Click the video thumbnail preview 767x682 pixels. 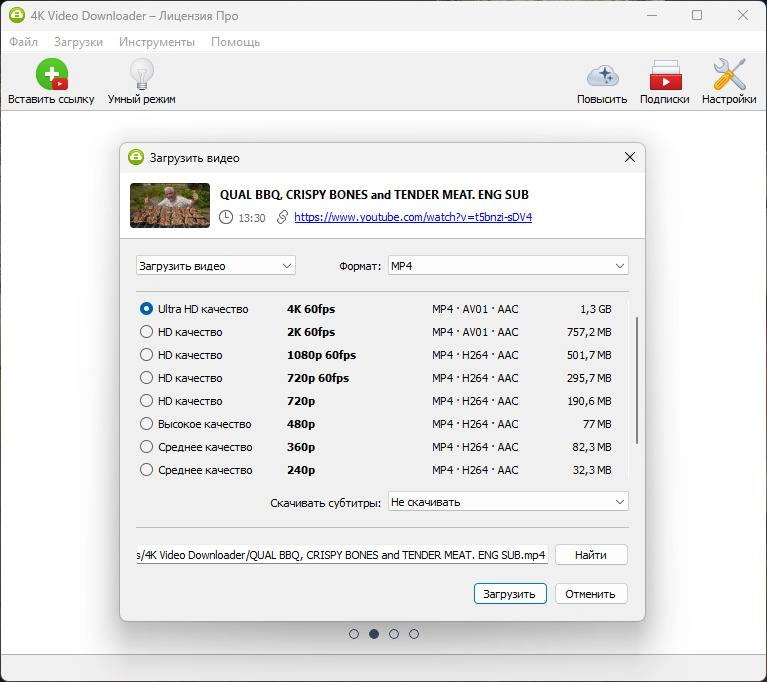tap(170, 205)
